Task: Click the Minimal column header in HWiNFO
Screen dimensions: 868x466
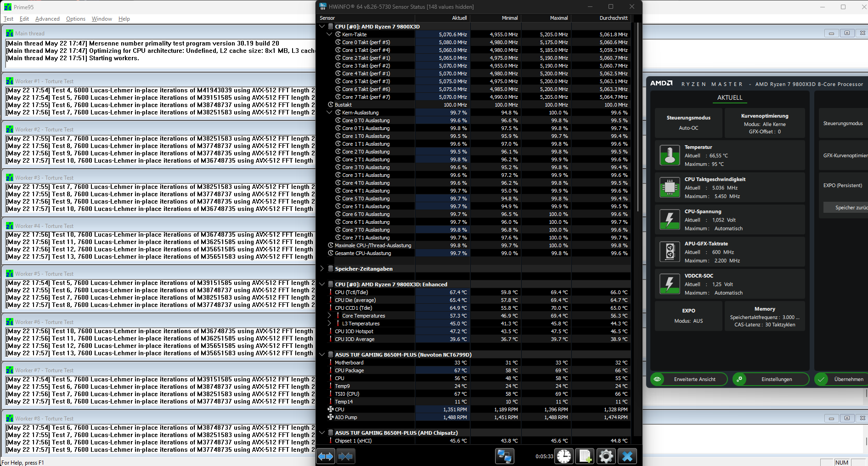Action: point(496,18)
